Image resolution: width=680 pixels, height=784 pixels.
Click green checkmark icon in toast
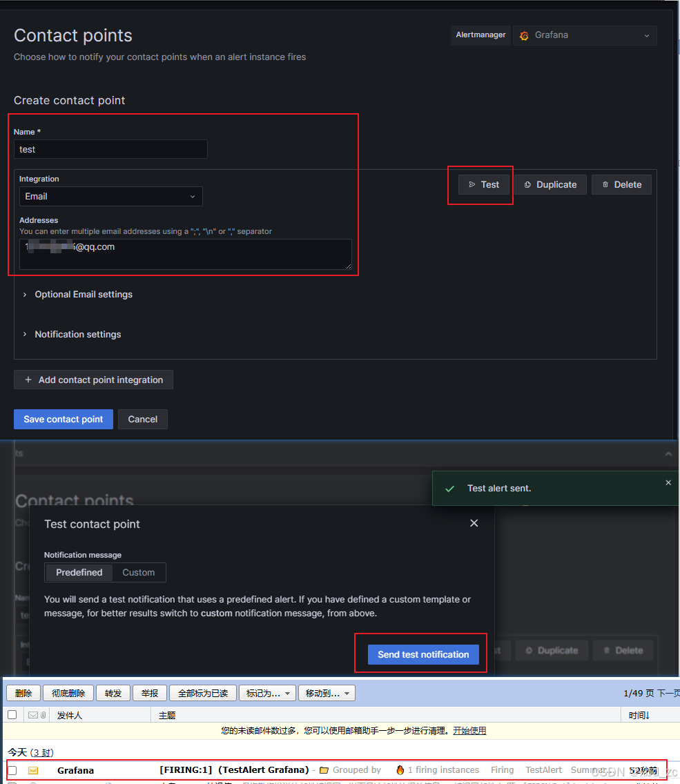pos(450,489)
